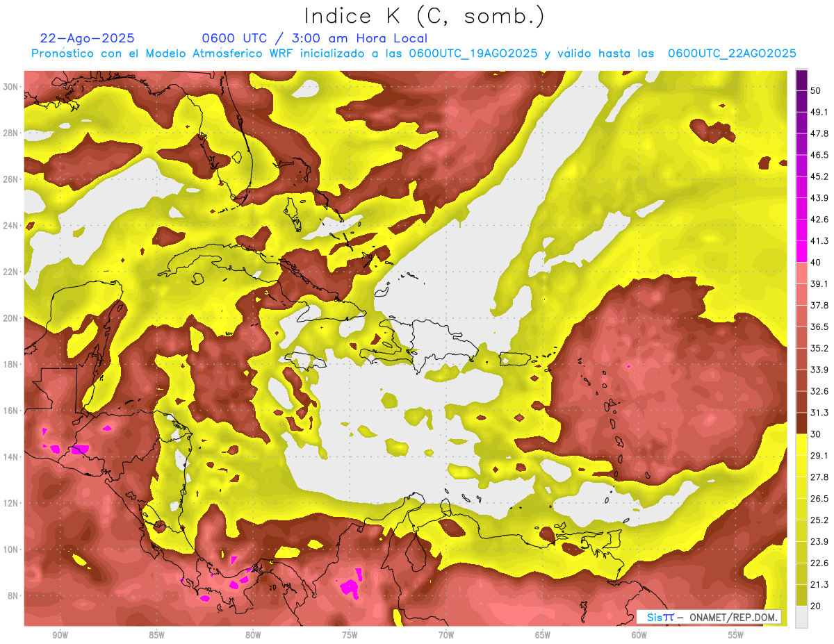Click the dark brown swatch between 30 and 31.3
The height and width of the screenshot is (644, 834).
click(801, 424)
